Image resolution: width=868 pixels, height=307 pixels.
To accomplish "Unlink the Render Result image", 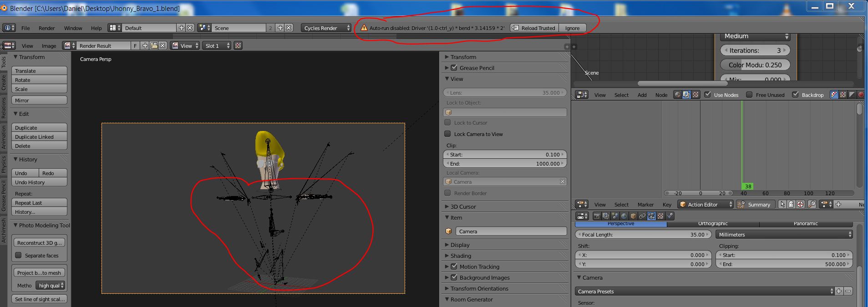I will pyautogui.click(x=162, y=45).
